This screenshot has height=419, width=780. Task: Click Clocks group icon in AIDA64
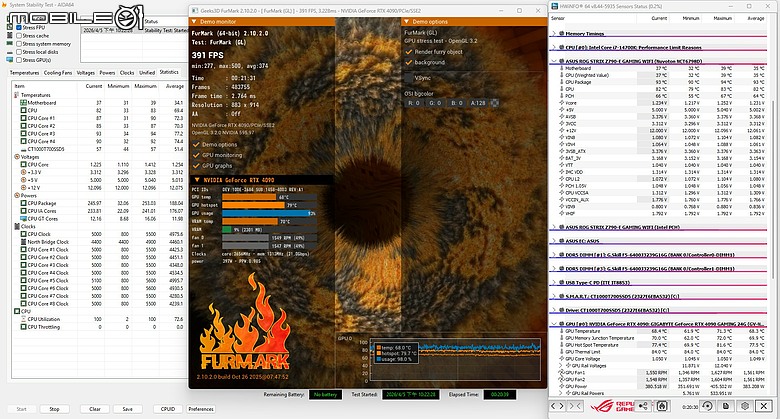pyautogui.click(x=17, y=226)
